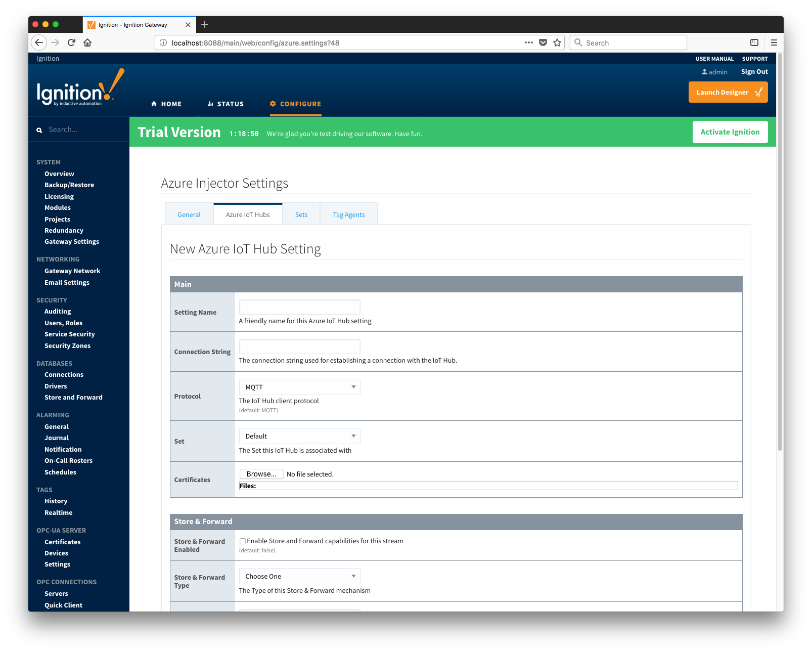The height and width of the screenshot is (652, 812).
Task: Open the Firefox hamburger menu
Action: 774,42
